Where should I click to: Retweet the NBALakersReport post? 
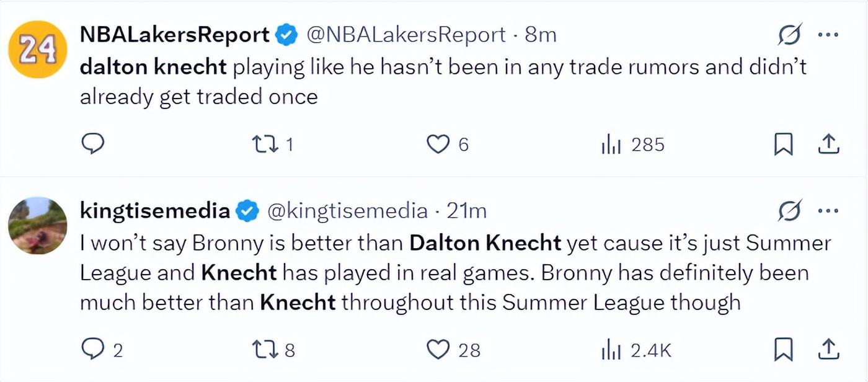pos(266,144)
